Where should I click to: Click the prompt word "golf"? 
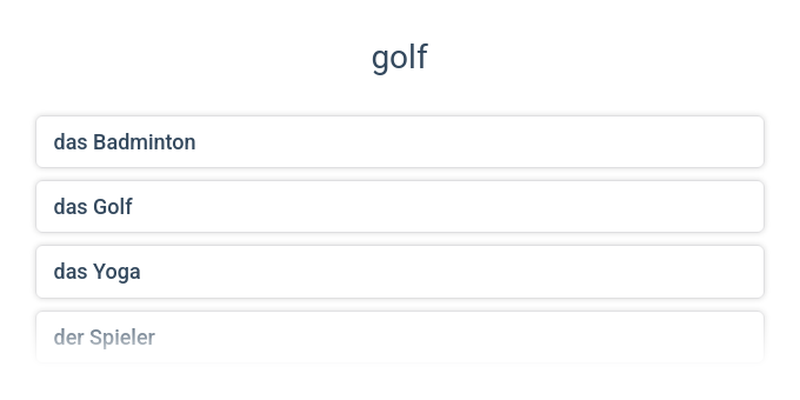pos(400,57)
